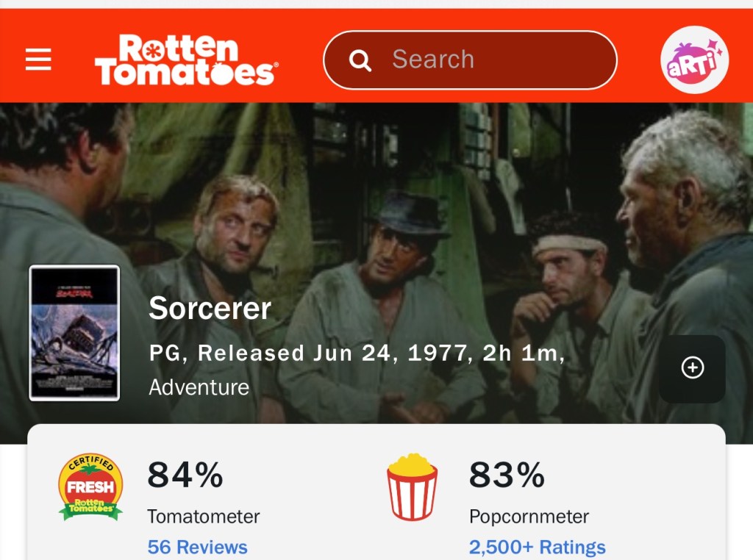
Task: Click the 83% Popcornmeter score
Action: (507, 475)
